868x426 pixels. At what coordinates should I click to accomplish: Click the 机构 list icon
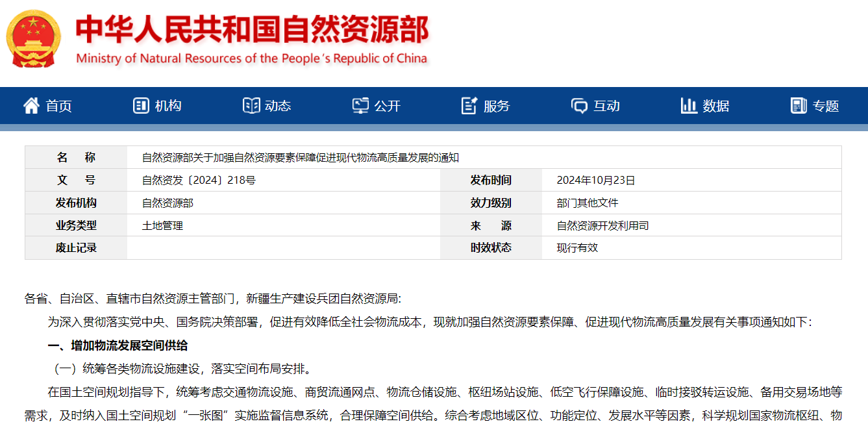coord(141,106)
